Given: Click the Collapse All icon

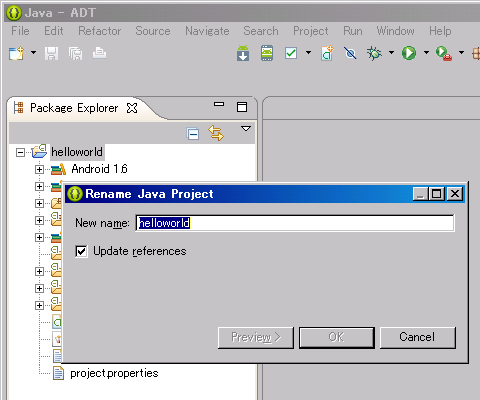Looking at the screenshot, I should pos(193,134).
